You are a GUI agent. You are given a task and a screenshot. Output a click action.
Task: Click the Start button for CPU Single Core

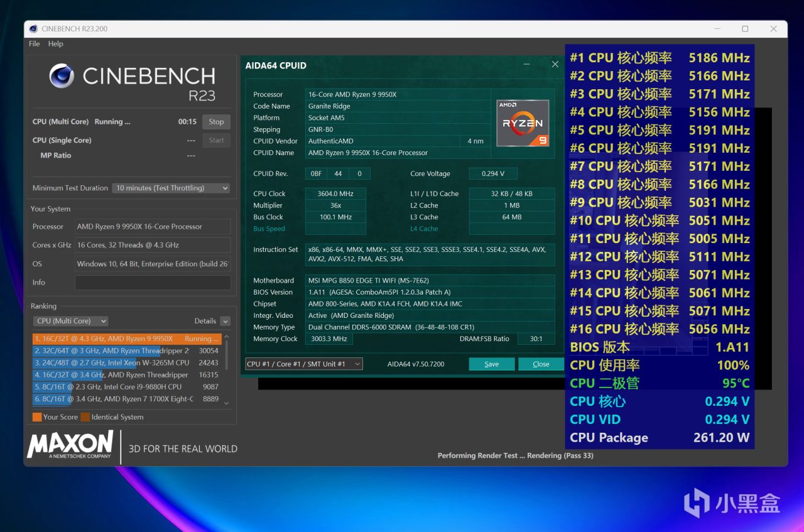pos(216,140)
